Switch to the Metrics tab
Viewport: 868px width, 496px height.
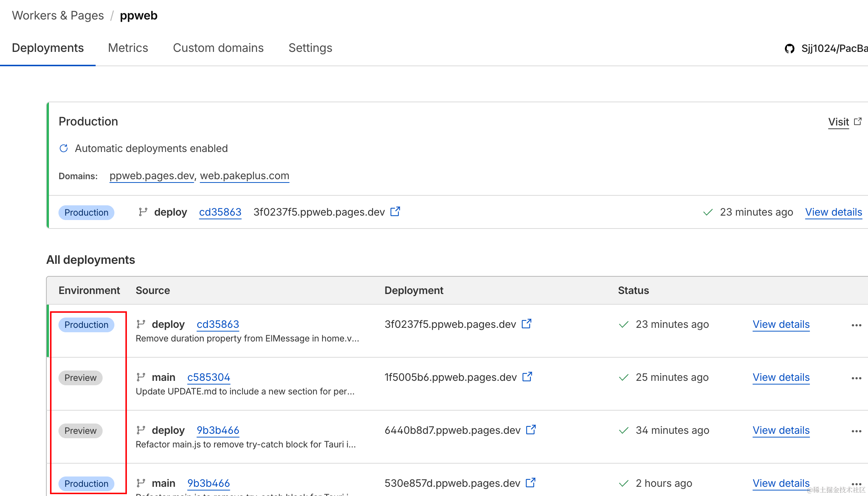[x=128, y=48]
